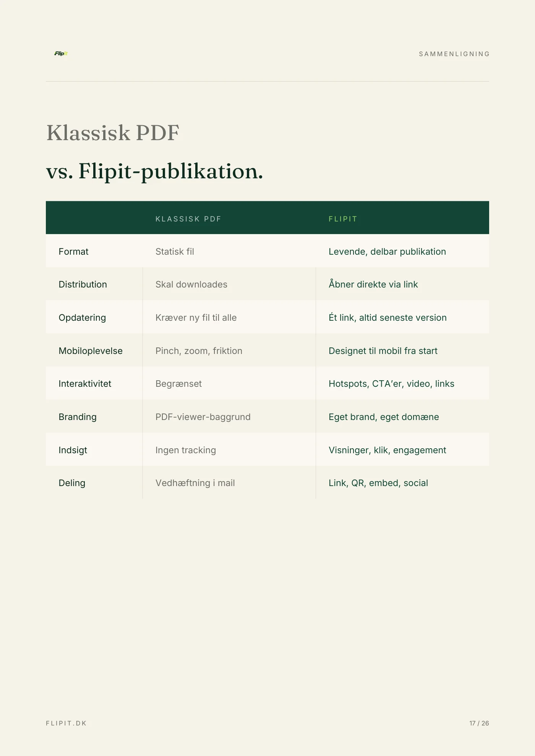Click 'Link, QR, embed, social' cell
535x756 pixels.
click(378, 483)
